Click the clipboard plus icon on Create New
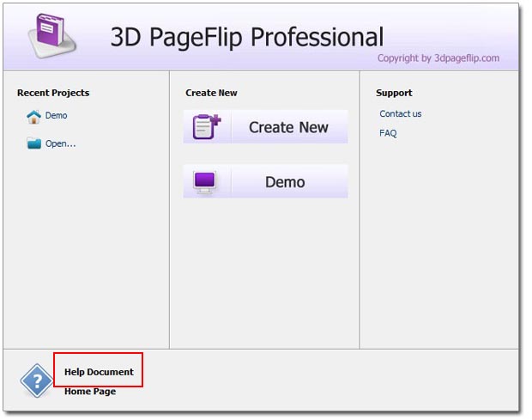532x420 pixels. click(x=207, y=126)
